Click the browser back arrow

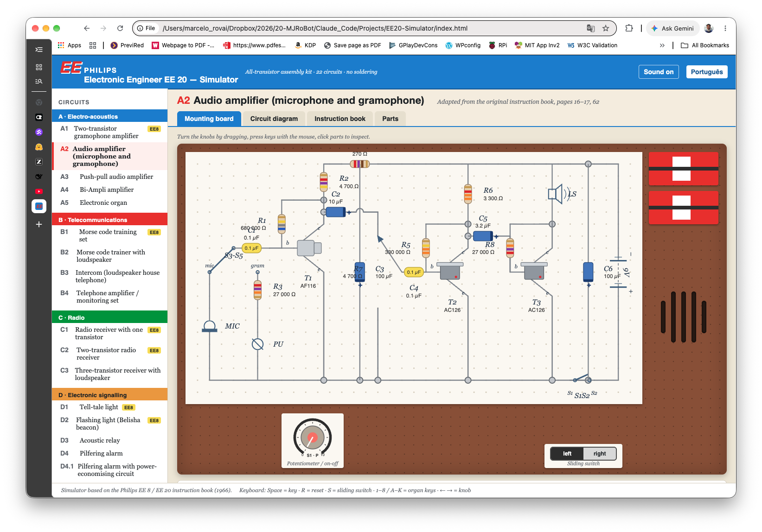(87, 28)
